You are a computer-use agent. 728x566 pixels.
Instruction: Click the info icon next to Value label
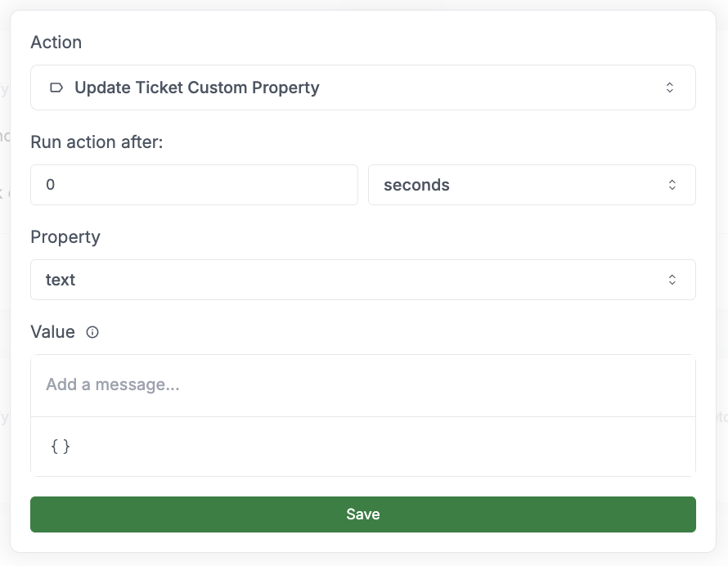point(92,332)
